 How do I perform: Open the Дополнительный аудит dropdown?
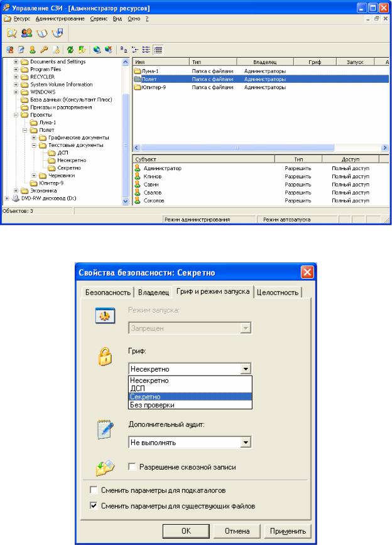pos(246,443)
